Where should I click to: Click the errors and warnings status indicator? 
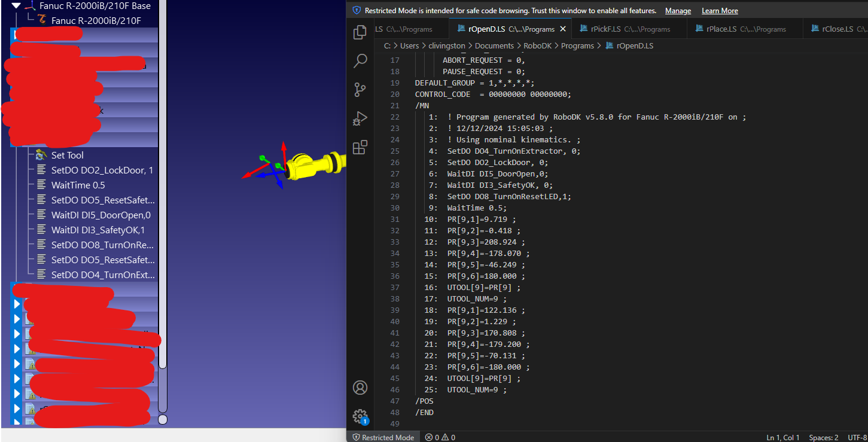[x=440, y=437]
